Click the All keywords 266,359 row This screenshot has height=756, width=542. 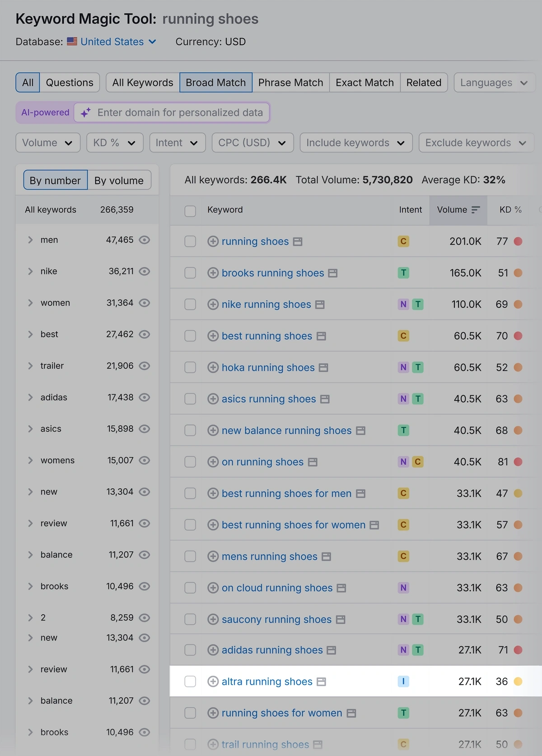point(87,210)
